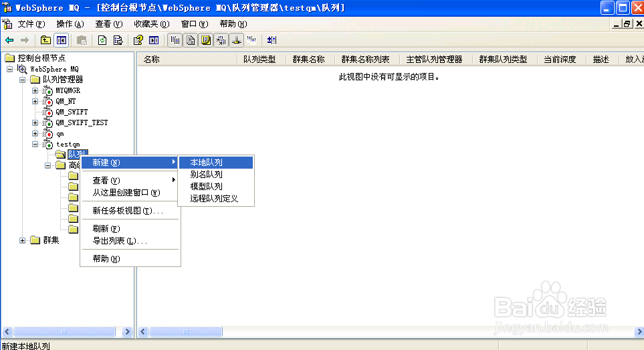Open the 查看(V) menu in the menu bar
Viewport: 644px width, 350px height.
109,24
